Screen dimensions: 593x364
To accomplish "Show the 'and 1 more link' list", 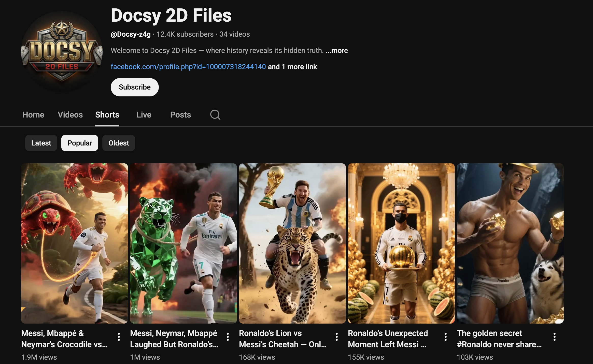I will tap(292, 67).
